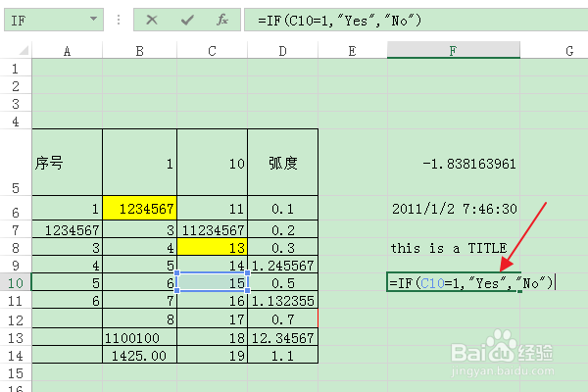Image resolution: width=588 pixels, height=392 pixels.
Task: Select row 2 header
Action: (16, 85)
